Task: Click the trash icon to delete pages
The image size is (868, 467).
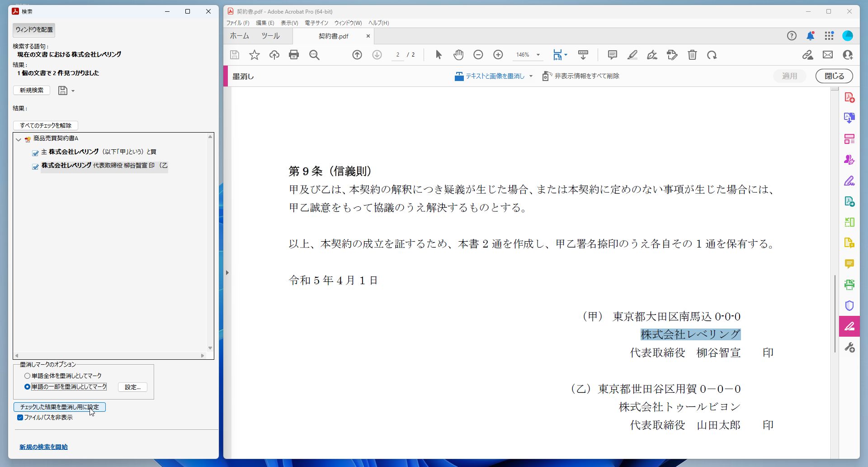Action: 692,54
